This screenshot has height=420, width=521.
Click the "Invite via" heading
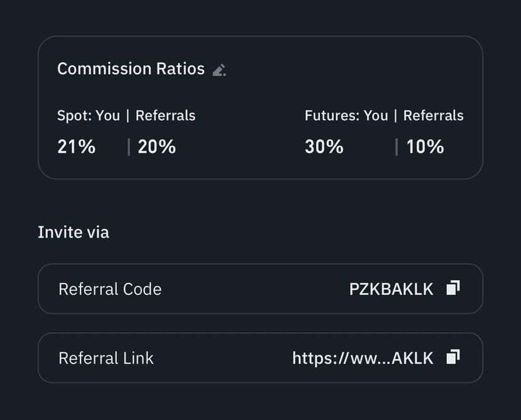[74, 232]
